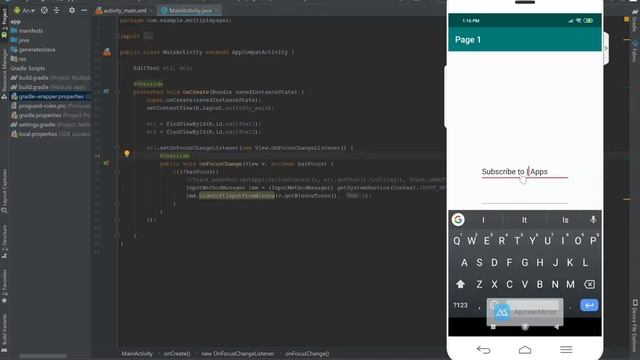Tap the phone recent-apps menu button
The height and width of the screenshot is (360, 640).
click(566, 349)
